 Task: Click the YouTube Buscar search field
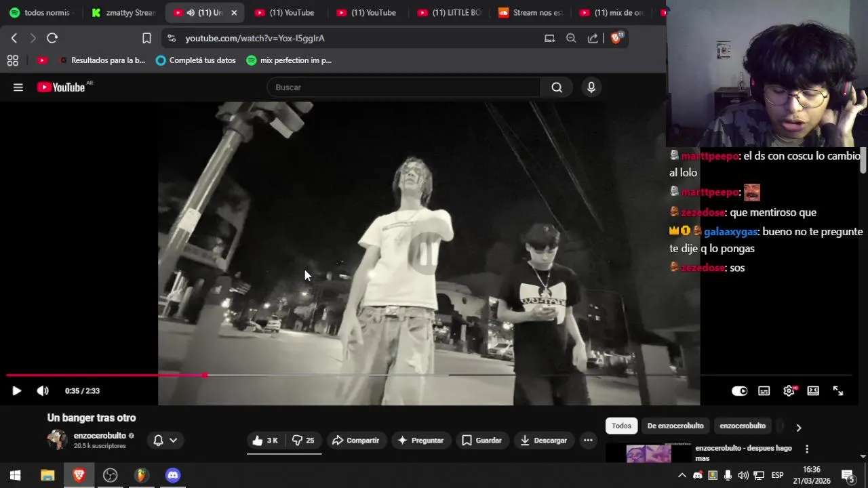(403, 87)
